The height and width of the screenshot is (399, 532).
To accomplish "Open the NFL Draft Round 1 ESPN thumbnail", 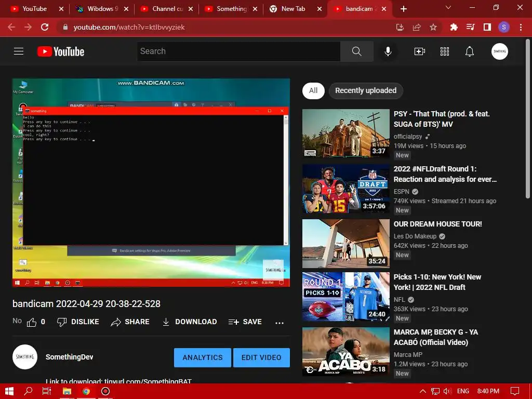I will pyautogui.click(x=345, y=189).
